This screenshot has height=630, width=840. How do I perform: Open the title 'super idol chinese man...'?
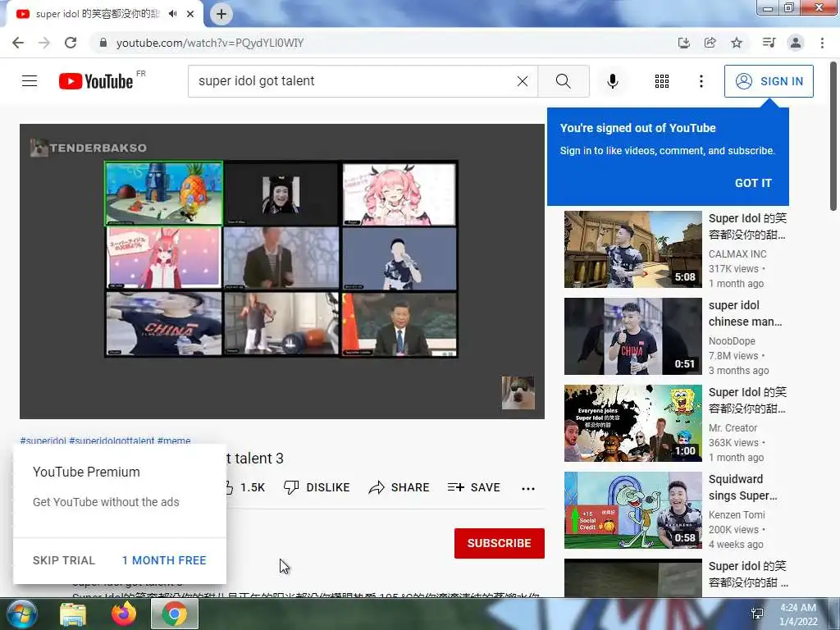tap(745, 313)
